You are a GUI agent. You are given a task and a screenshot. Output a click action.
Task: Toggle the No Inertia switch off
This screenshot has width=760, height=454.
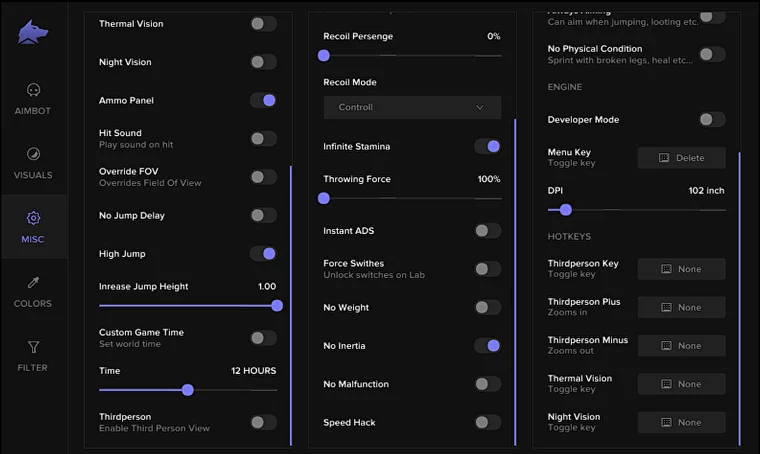pos(487,346)
